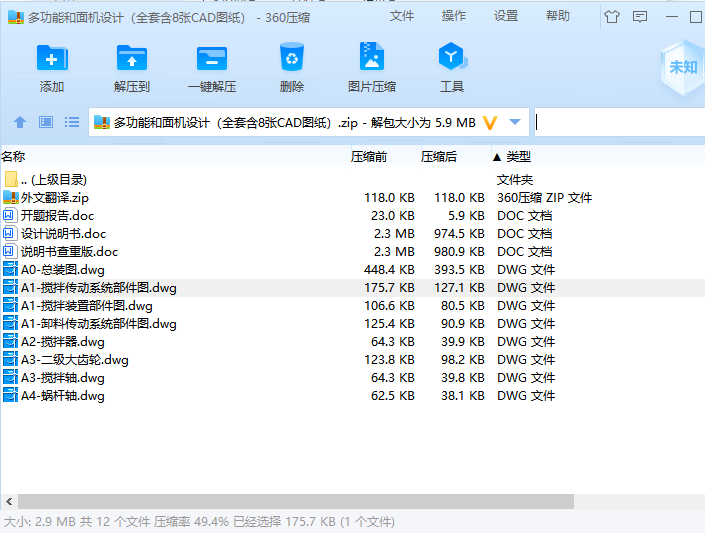
Task: Select the A3-搅拌轴.dwg file
Action: tap(352, 377)
